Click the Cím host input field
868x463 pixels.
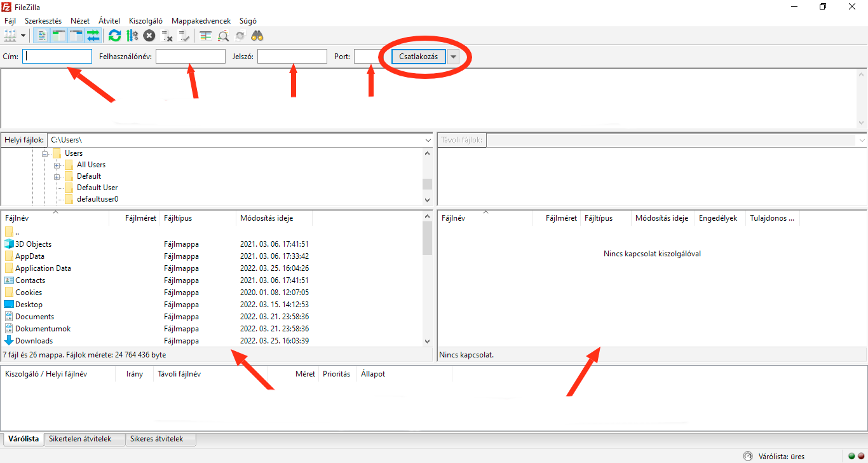click(57, 57)
